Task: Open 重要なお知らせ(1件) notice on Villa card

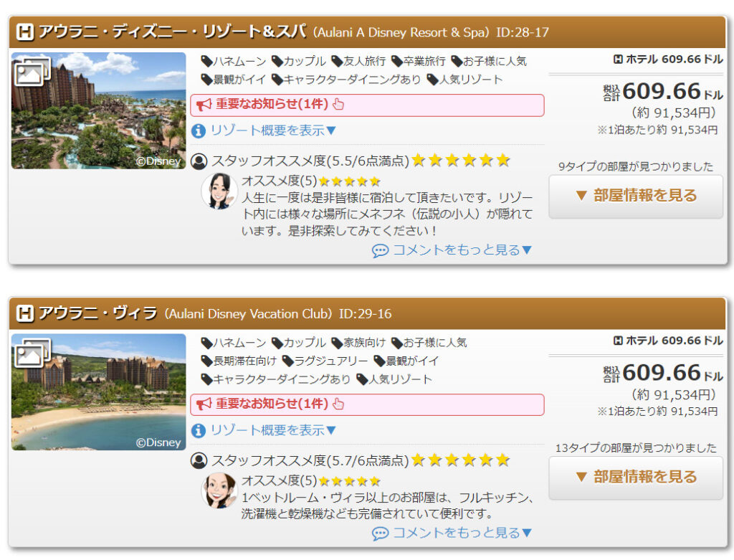Action: [367, 404]
